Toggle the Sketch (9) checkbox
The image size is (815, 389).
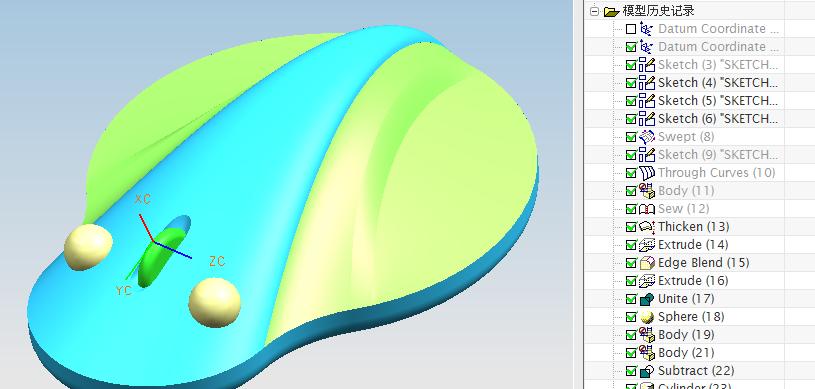click(x=631, y=155)
